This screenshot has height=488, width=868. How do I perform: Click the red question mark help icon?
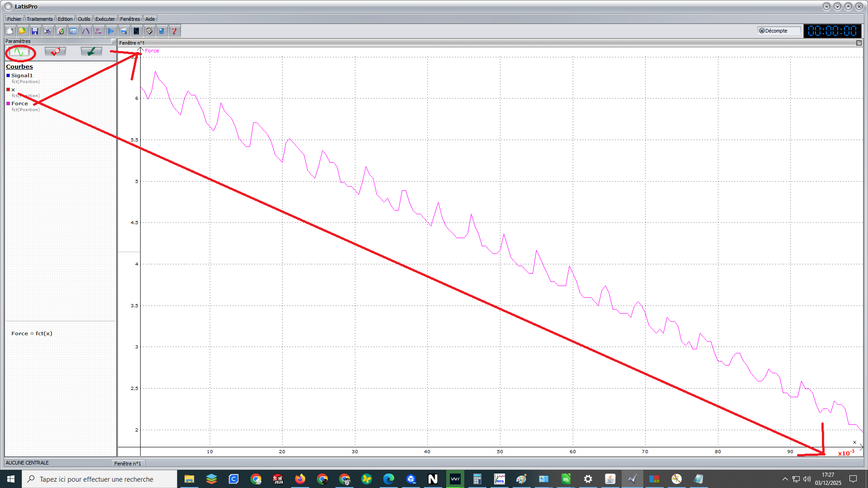[x=174, y=31]
